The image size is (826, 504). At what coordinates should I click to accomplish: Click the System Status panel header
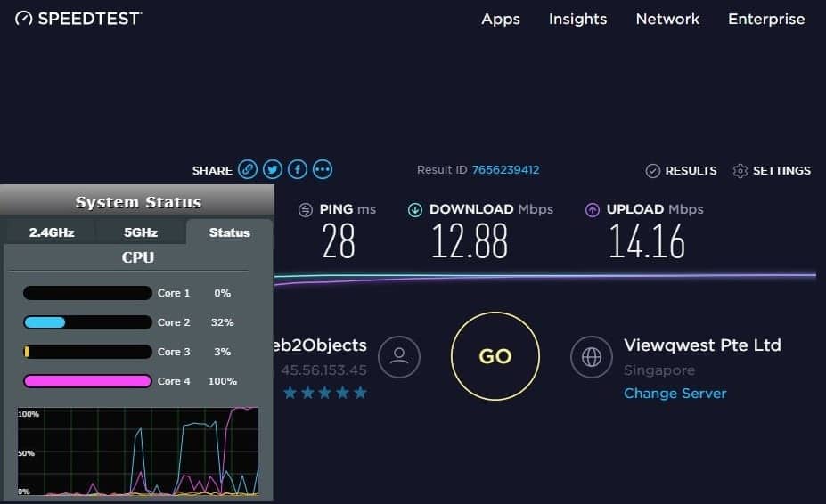point(137,202)
